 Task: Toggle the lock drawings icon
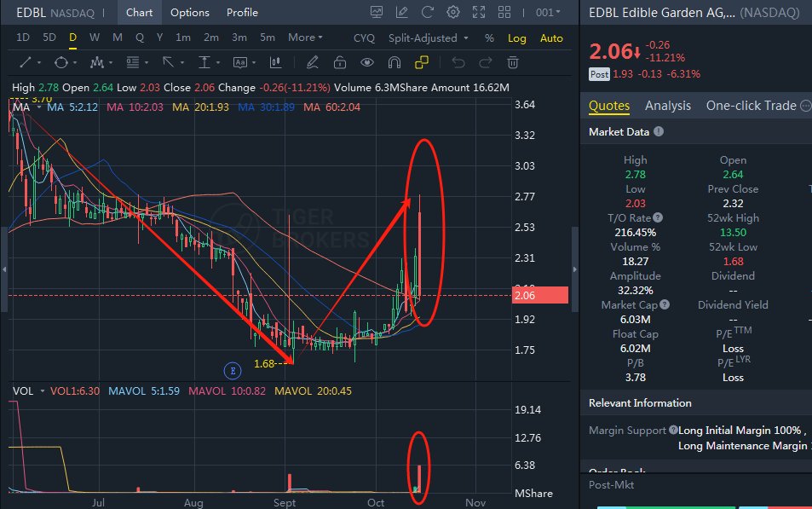click(x=340, y=63)
